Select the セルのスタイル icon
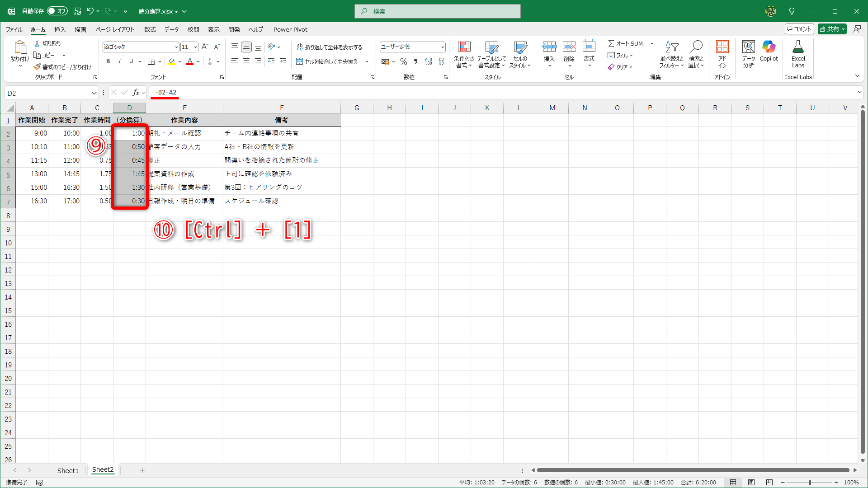Image resolution: width=868 pixels, height=488 pixels. click(x=520, y=54)
